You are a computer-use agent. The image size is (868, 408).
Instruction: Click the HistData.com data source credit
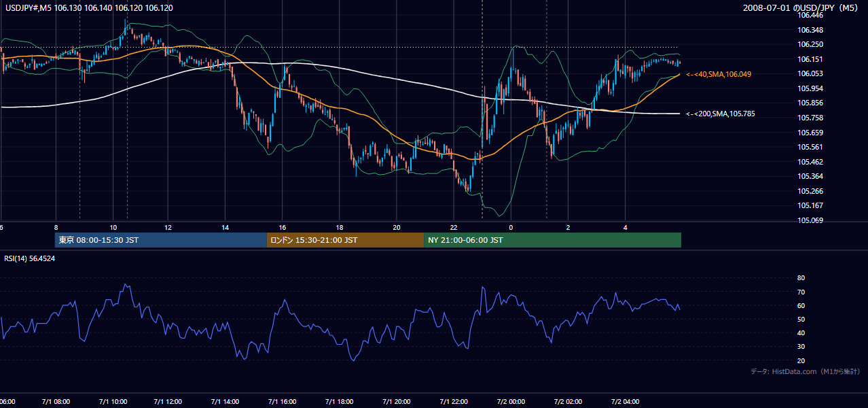coord(805,371)
